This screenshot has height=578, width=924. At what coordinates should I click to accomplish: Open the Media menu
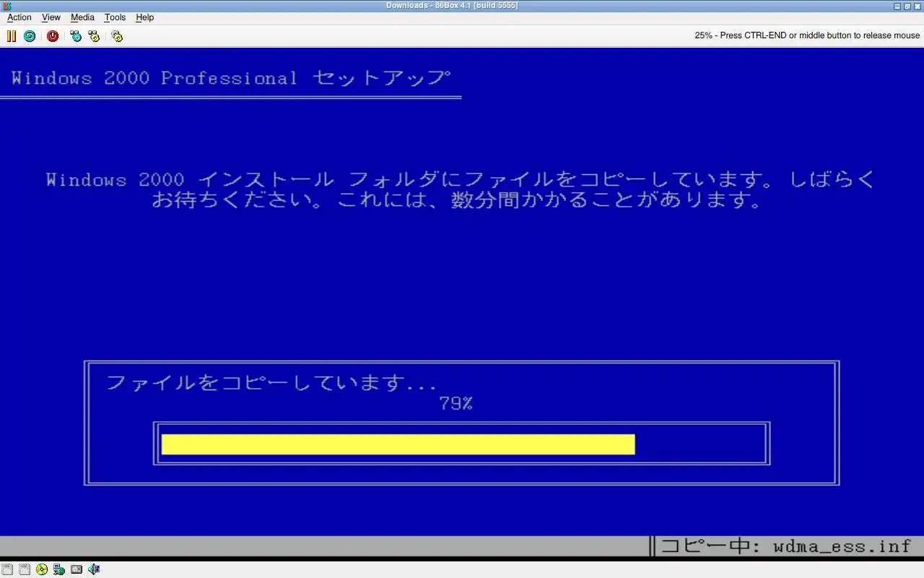(x=82, y=17)
